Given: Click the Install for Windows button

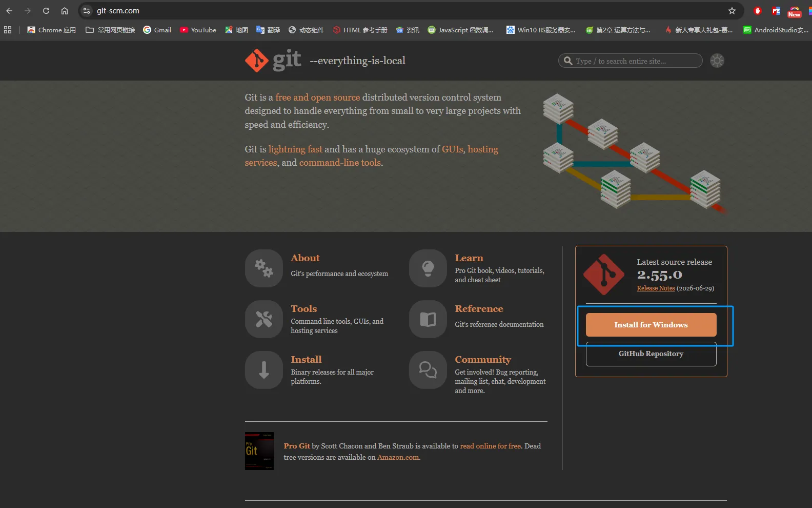Looking at the screenshot, I should 651,325.
